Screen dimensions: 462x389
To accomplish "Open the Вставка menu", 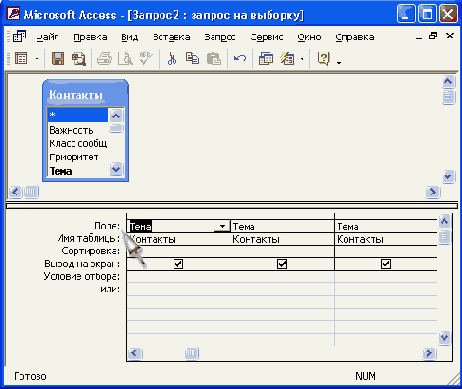I will pyautogui.click(x=172, y=37).
